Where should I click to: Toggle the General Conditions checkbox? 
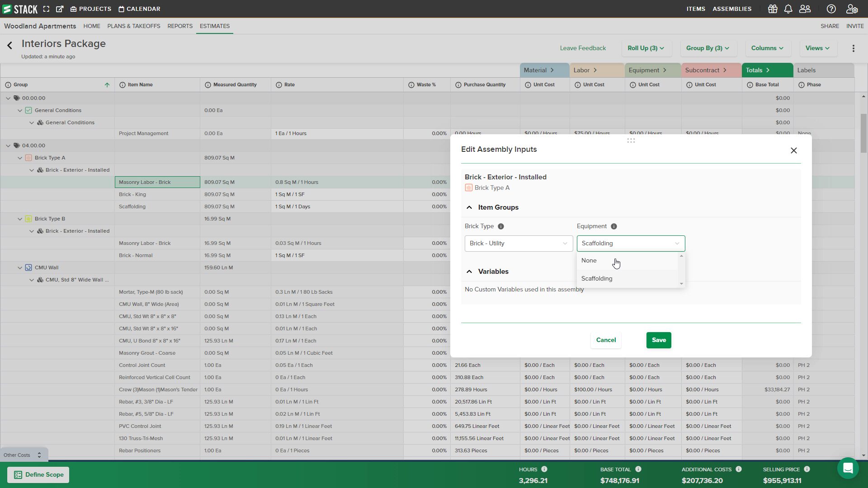(28, 110)
